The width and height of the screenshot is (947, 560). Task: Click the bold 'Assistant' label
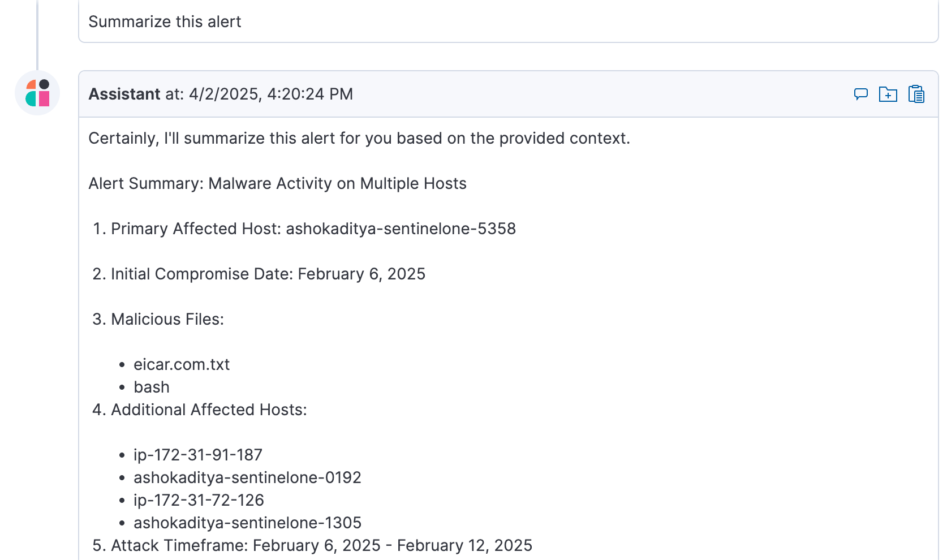124,94
